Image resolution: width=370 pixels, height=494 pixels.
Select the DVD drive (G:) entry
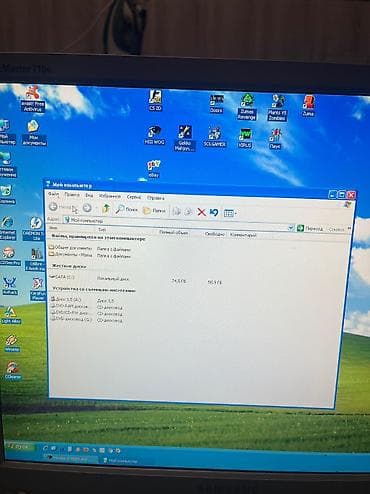click(x=71, y=319)
